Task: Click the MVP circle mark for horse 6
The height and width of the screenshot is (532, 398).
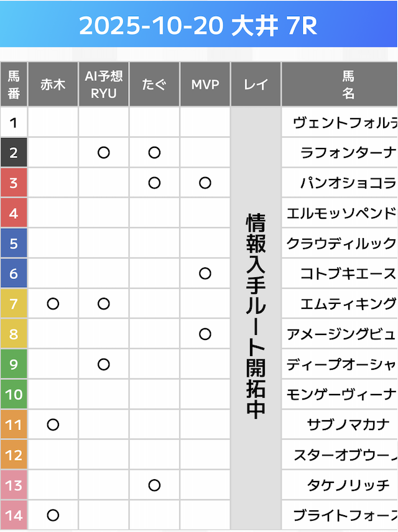Action: click(x=205, y=273)
